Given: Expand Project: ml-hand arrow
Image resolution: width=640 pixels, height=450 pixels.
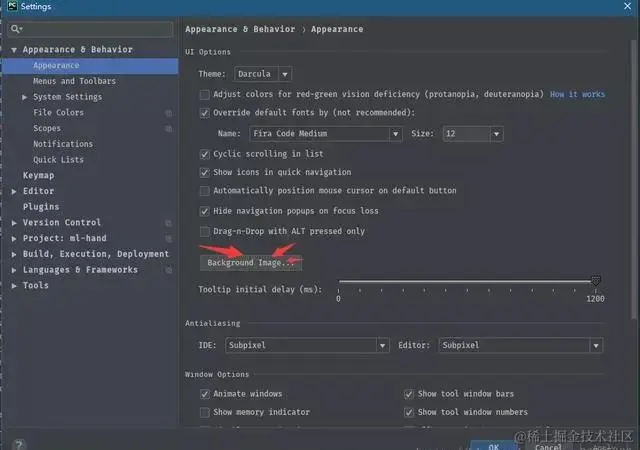Looking at the screenshot, I should click(x=14, y=238).
